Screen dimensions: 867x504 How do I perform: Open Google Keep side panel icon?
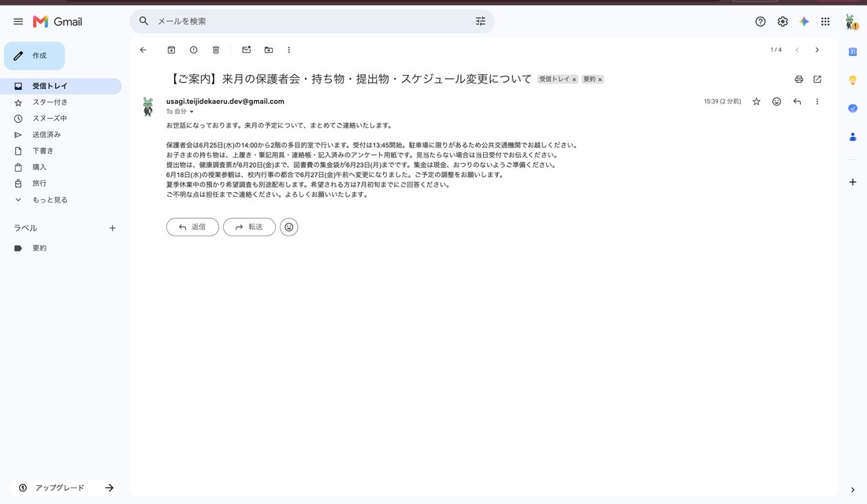click(x=853, y=80)
